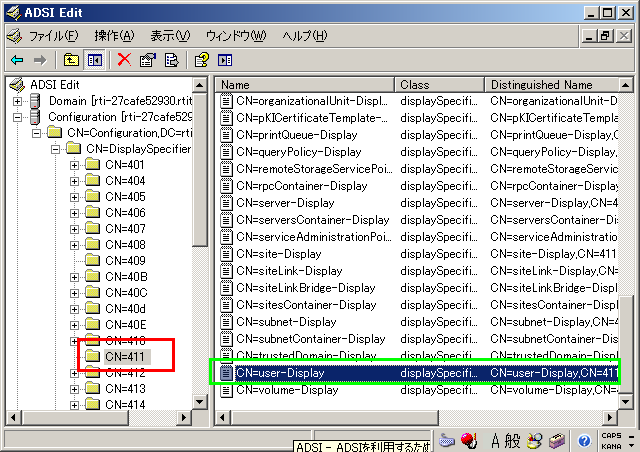Expand the CN=407 folder
Screen dimensions: 640x452
tap(74, 229)
